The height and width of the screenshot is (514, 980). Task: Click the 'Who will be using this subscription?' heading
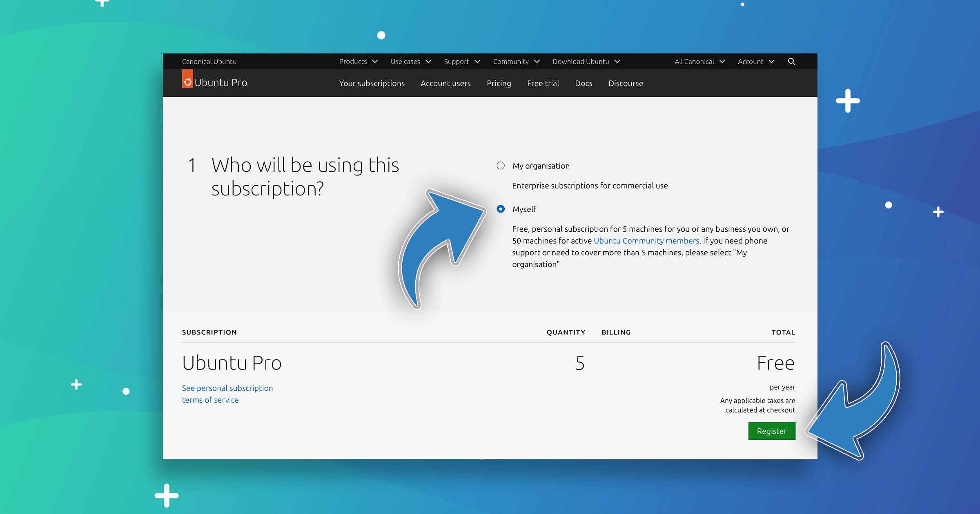pyautogui.click(x=305, y=177)
